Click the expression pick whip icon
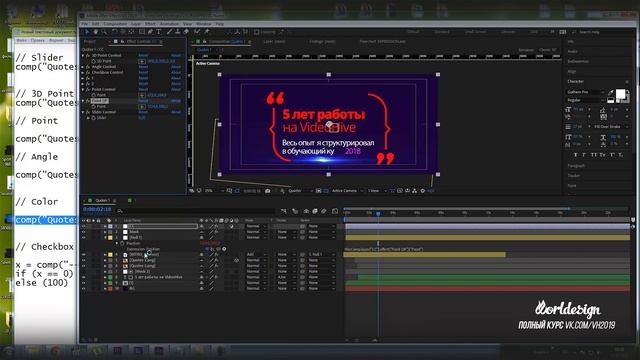 [218, 249]
